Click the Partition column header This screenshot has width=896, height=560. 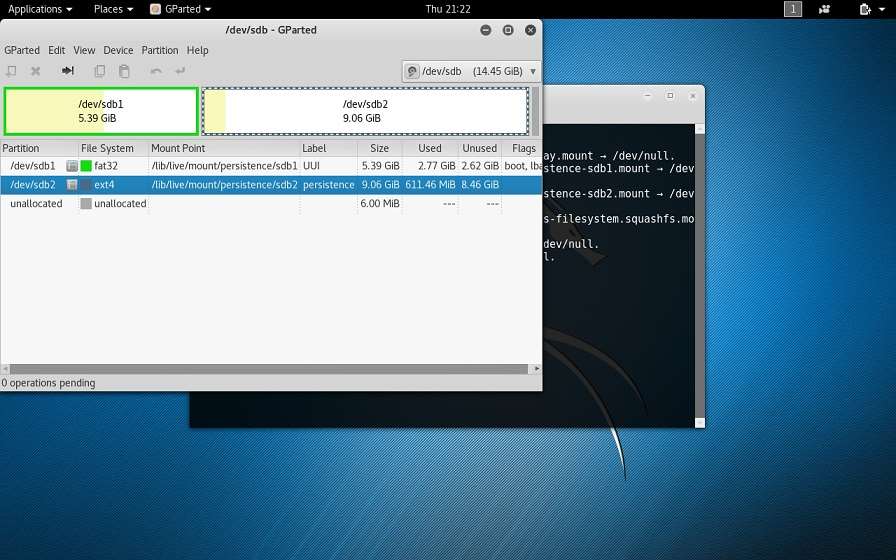pyautogui.click(x=39, y=148)
